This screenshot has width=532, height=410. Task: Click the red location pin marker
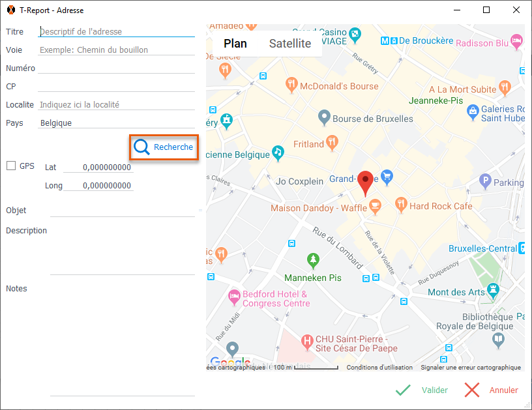366,183
